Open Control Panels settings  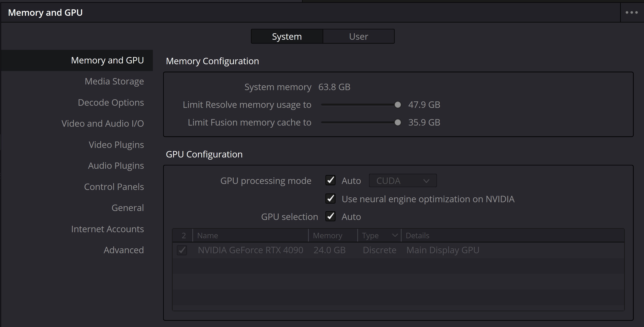[114, 187]
